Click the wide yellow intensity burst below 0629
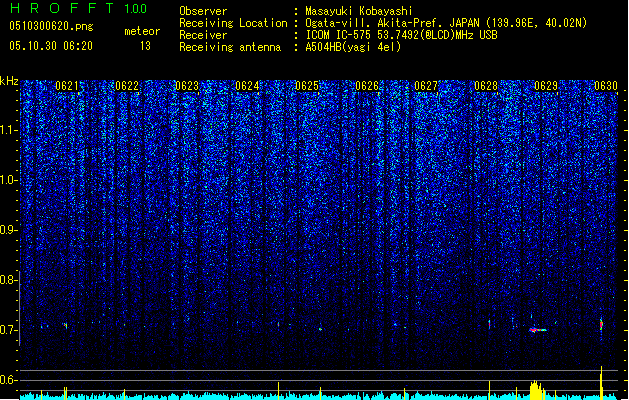Screen dimensions: 629x400 pyautogui.click(x=537, y=390)
